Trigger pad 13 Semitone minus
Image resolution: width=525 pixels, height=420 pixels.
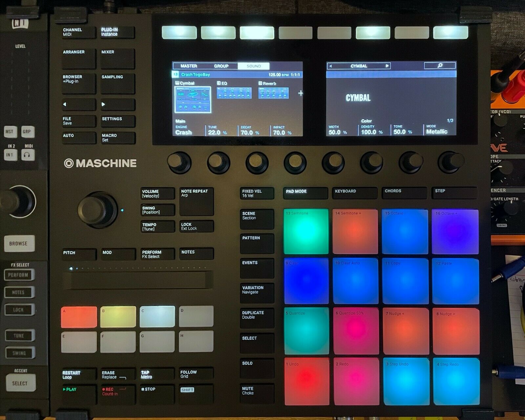click(x=306, y=231)
